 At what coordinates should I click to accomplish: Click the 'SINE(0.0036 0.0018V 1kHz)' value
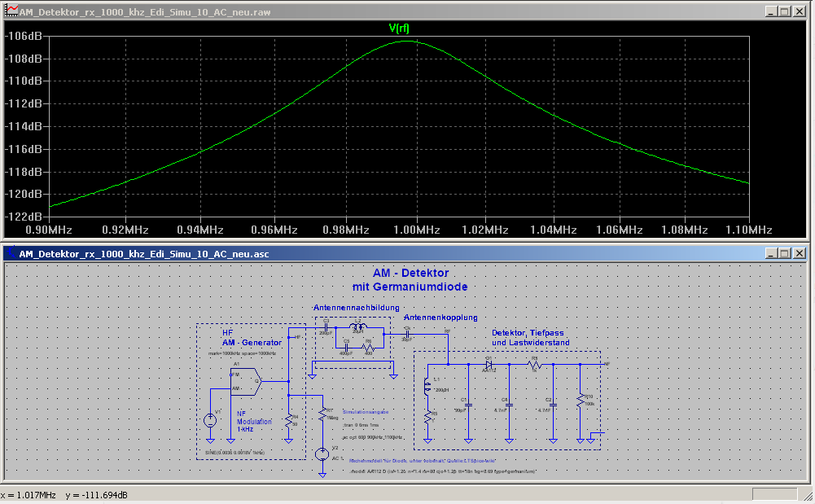pos(235,453)
